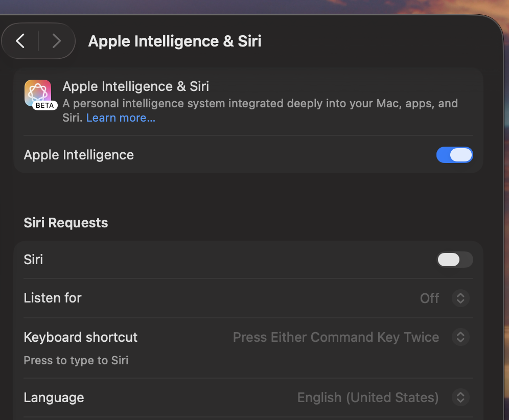Screen dimensions: 509x420
Task: Click the "English (United States)" language value
Action: coord(368,398)
